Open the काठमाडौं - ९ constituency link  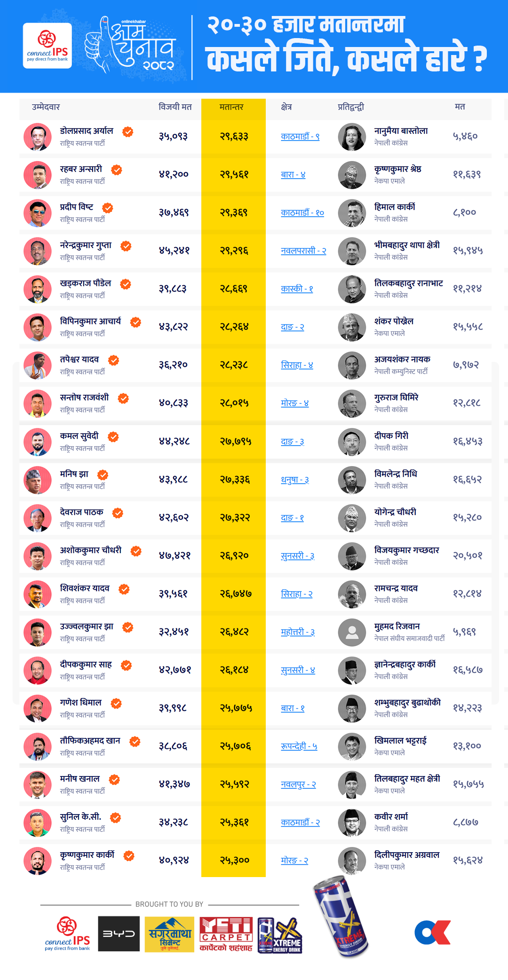tap(300, 137)
